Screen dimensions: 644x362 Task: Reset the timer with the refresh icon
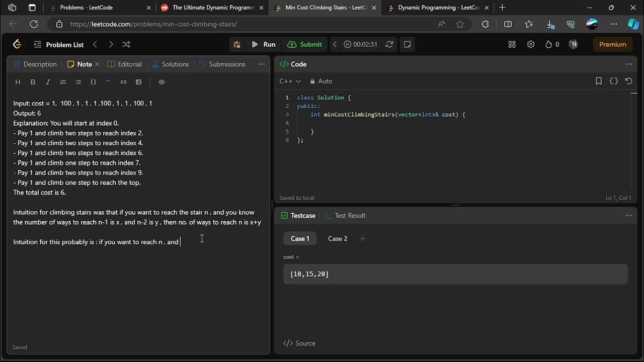[x=389, y=44]
